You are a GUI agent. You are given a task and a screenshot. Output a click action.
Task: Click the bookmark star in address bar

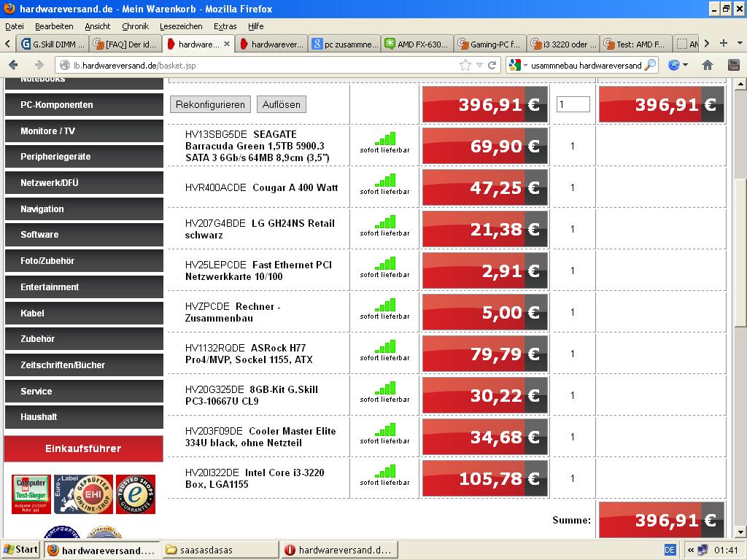coord(465,65)
